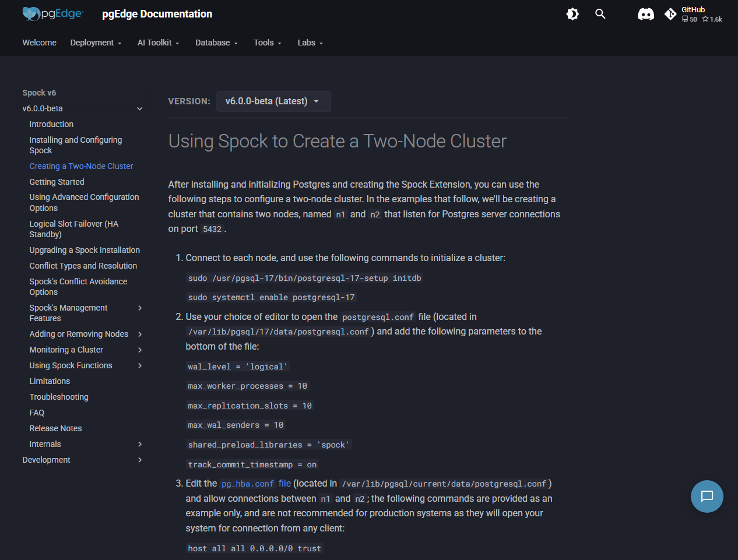Toggle the light/dark color theme

572,14
